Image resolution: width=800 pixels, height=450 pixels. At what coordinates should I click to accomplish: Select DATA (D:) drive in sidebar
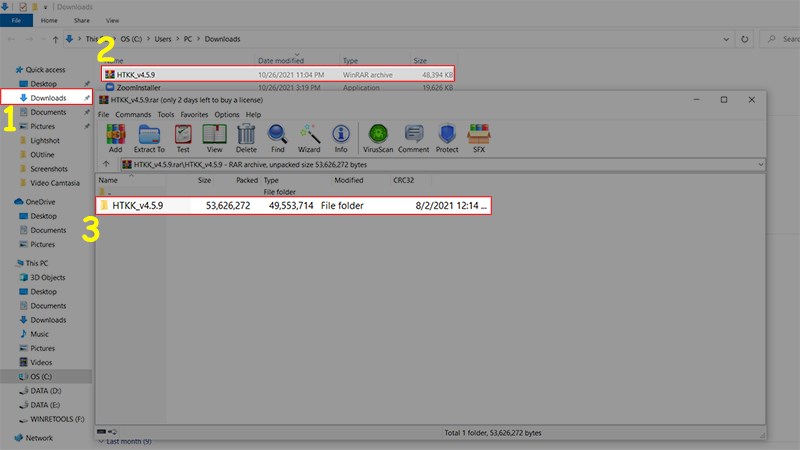45,391
